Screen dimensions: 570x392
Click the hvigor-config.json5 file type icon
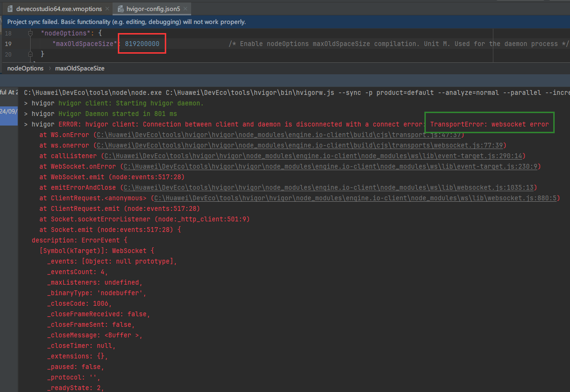(x=120, y=9)
